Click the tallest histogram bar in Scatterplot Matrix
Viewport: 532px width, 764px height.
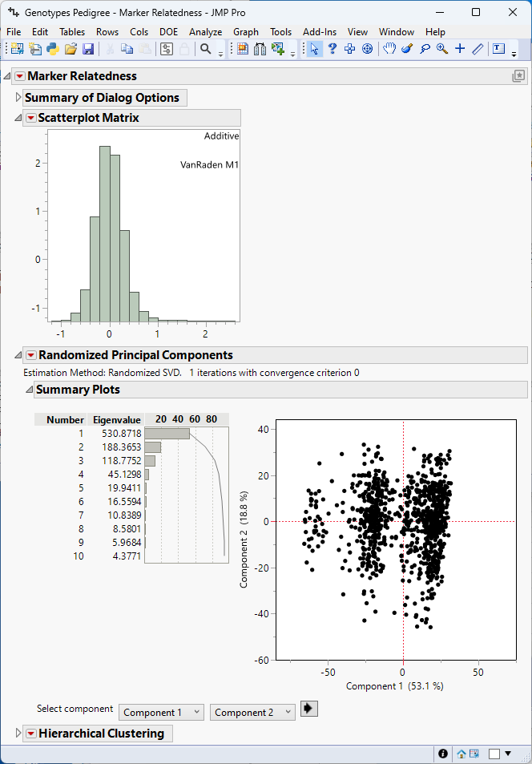pos(105,234)
